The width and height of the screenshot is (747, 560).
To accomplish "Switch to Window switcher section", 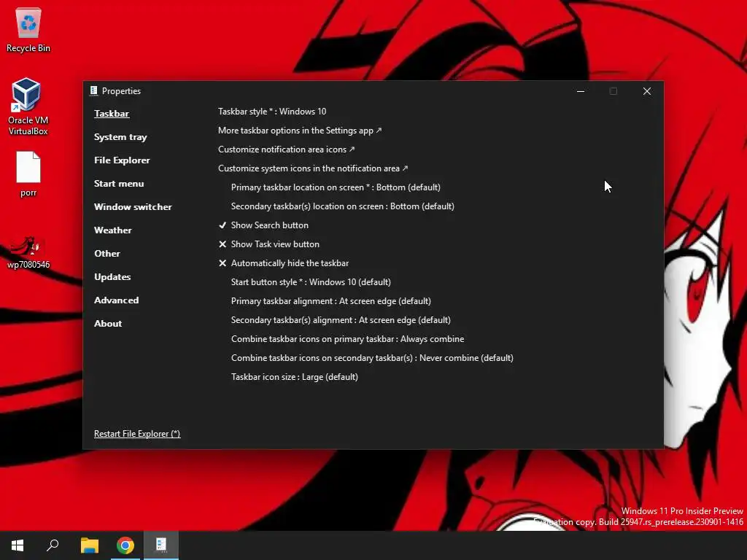I will [x=133, y=206].
